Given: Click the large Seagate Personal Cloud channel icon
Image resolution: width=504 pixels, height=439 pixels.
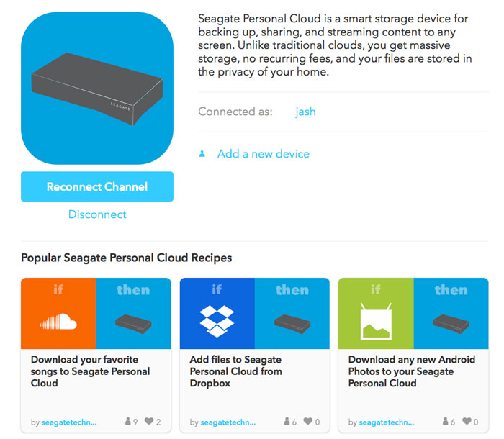Looking at the screenshot, I should point(96,89).
